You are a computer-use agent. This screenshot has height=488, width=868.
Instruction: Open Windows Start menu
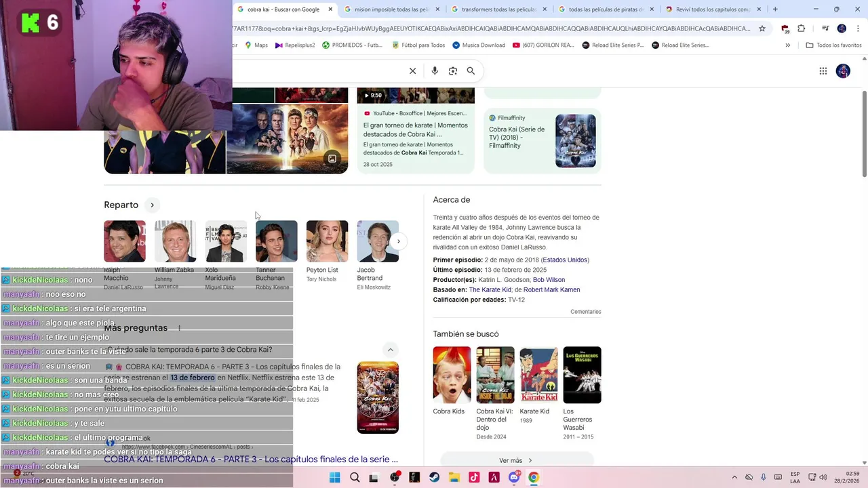(x=334, y=477)
